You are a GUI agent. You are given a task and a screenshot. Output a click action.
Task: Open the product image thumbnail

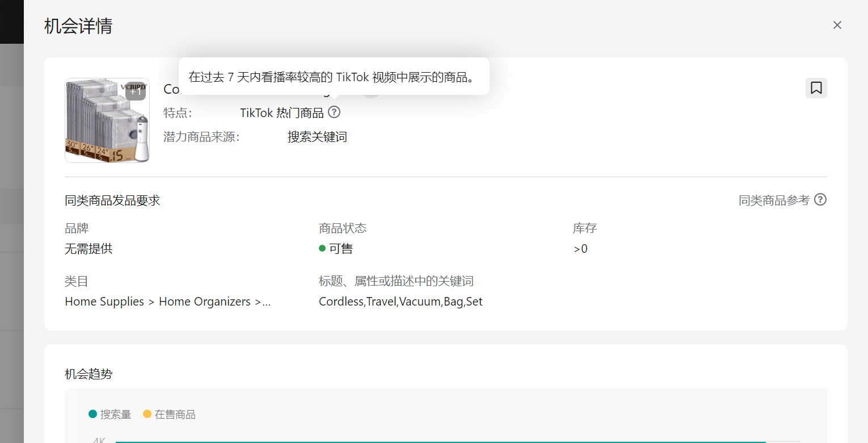pos(107,120)
